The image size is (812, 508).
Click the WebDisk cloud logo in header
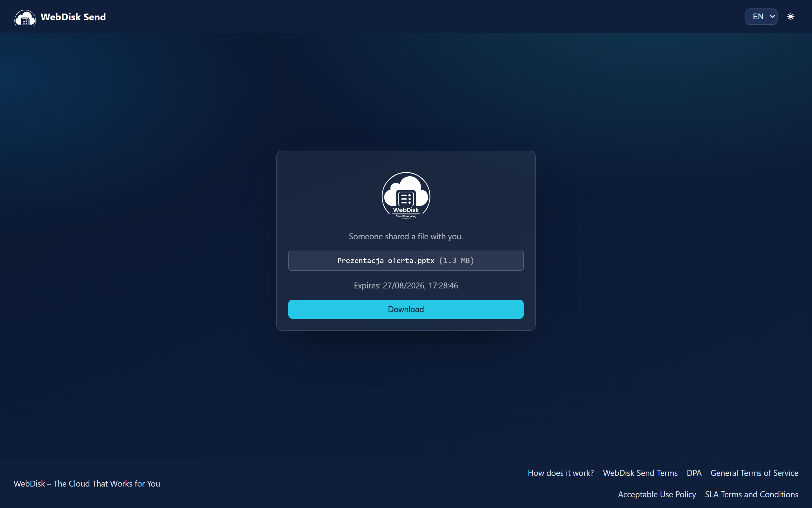[25, 17]
